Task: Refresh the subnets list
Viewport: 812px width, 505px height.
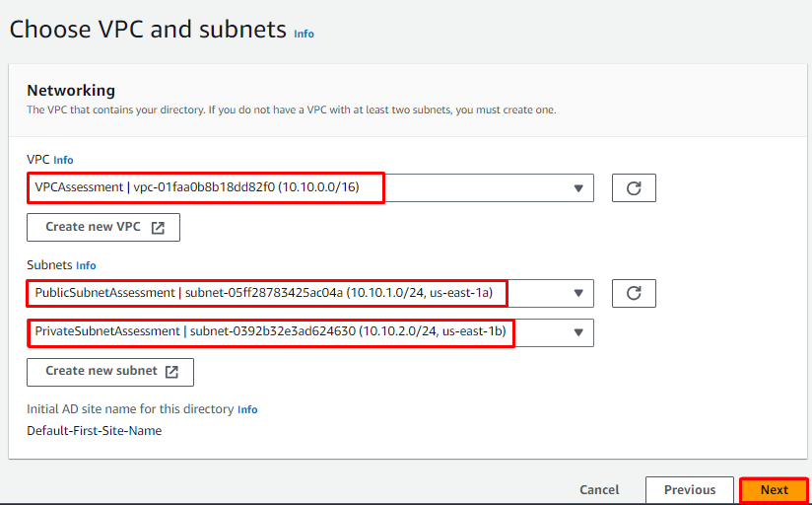Action: click(634, 293)
